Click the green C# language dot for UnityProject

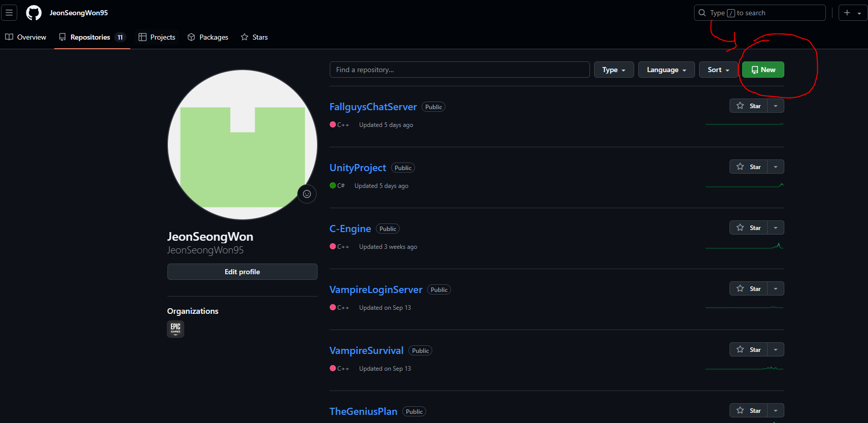tap(333, 185)
